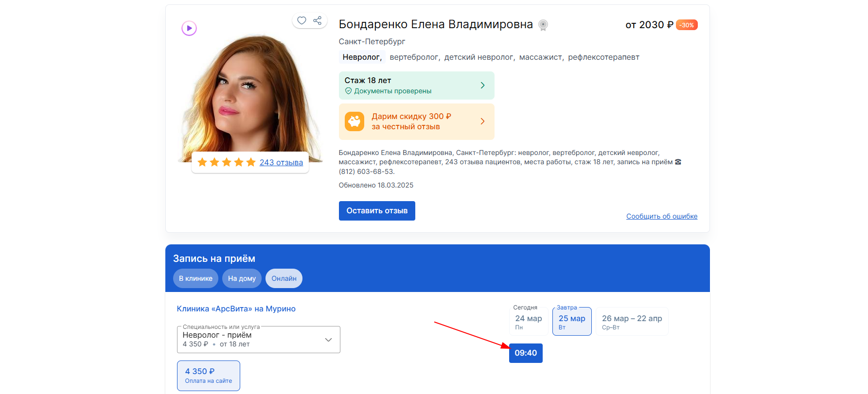Select the детский невролог specialty
This screenshot has height=394, width=868.
pyautogui.click(x=478, y=57)
